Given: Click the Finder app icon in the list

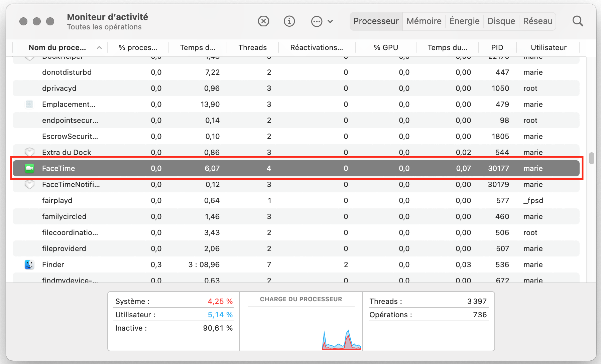Looking at the screenshot, I should (x=29, y=264).
